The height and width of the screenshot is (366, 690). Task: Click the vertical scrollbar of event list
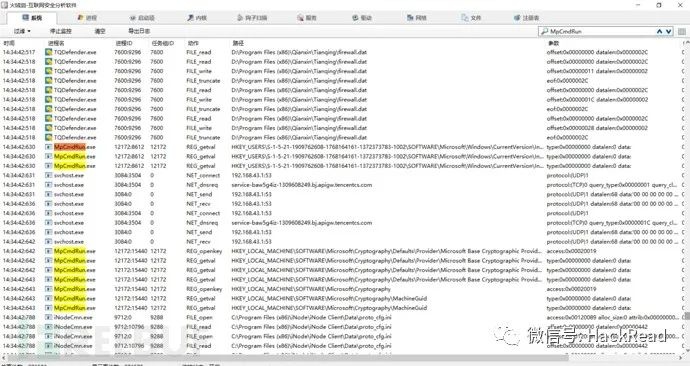pyautogui.click(x=687, y=198)
